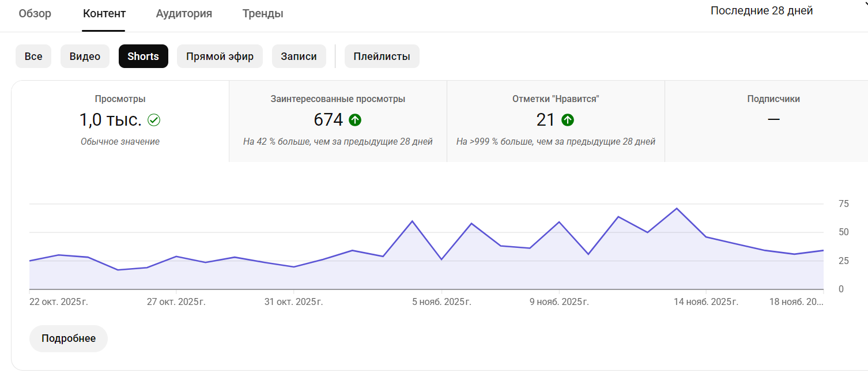868x373 pixels.
Task: Switch to the Аудитория tab
Action: point(184,14)
